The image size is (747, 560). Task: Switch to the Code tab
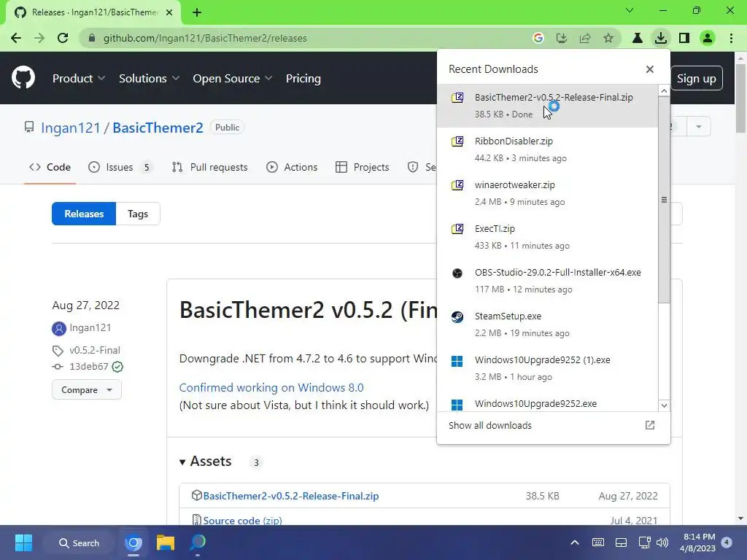(50, 167)
